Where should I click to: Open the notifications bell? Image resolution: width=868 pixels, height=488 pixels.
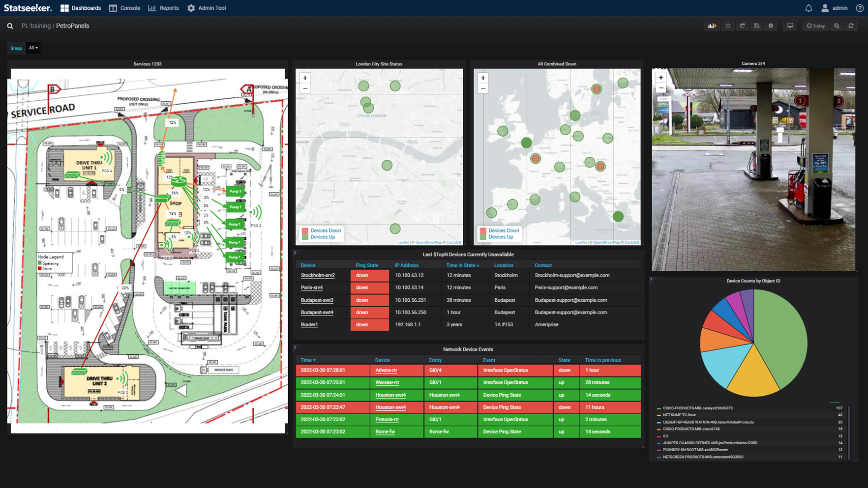808,8
